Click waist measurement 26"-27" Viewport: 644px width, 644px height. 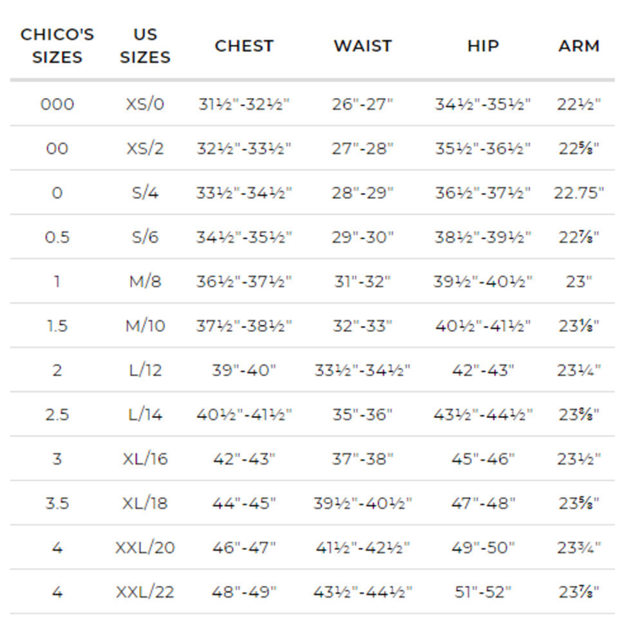pyautogui.click(x=363, y=104)
